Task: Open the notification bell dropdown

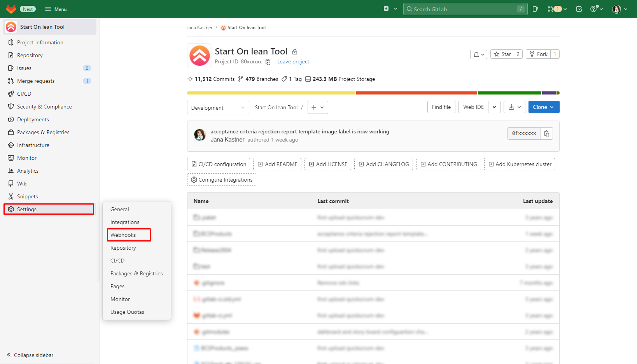Action: point(479,54)
